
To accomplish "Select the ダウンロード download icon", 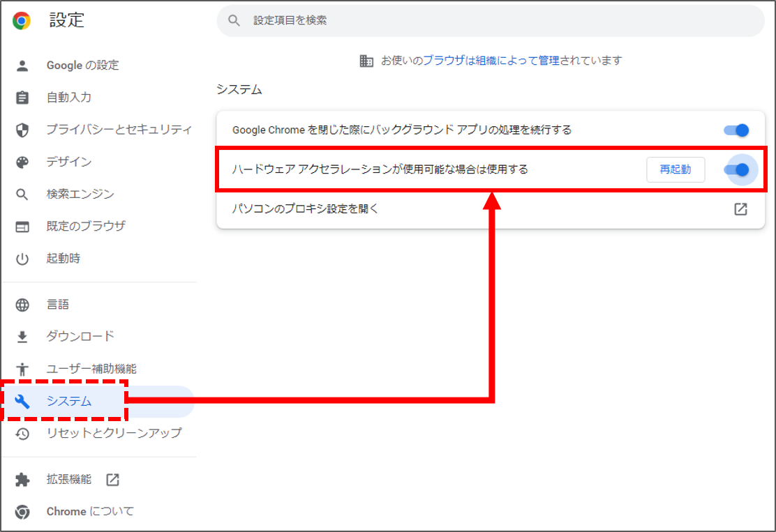I will pyautogui.click(x=23, y=336).
